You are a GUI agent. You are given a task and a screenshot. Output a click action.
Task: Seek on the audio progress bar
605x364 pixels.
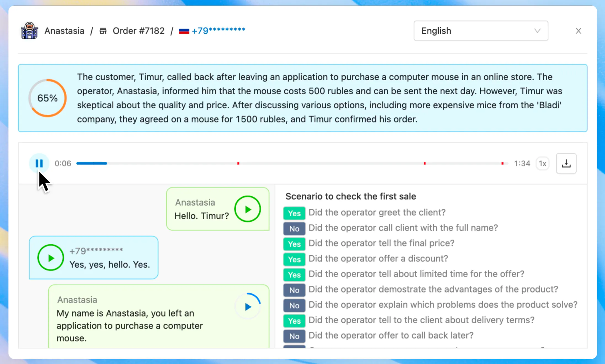coord(292,163)
